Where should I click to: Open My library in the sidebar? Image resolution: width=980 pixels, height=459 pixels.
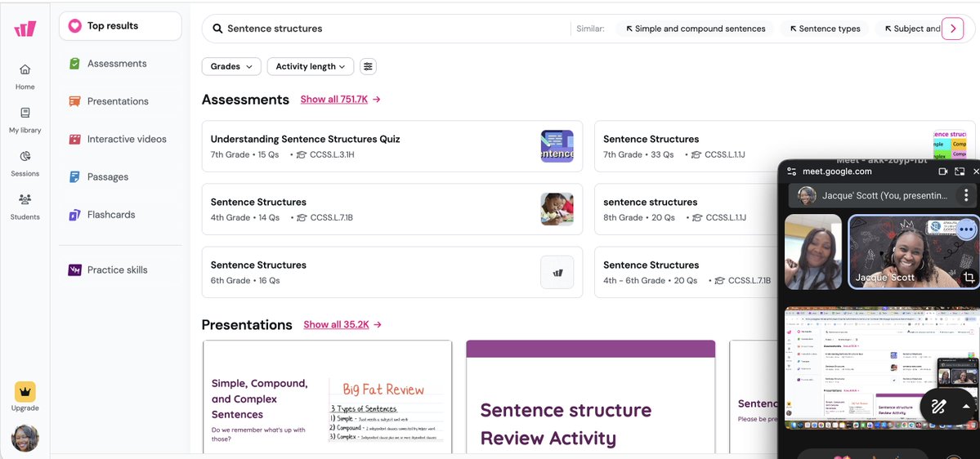pos(25,121)
